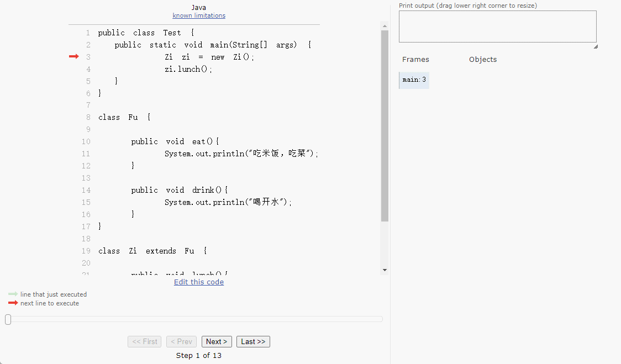Click the code pane vertical scrollbar thumb

pyautogui.click(x=385, y=126)
